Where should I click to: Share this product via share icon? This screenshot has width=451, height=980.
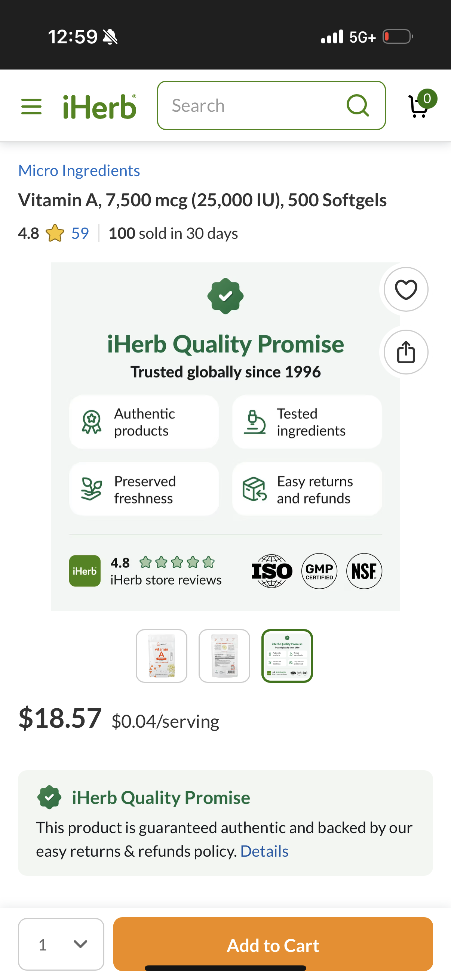tap(406, 352)
